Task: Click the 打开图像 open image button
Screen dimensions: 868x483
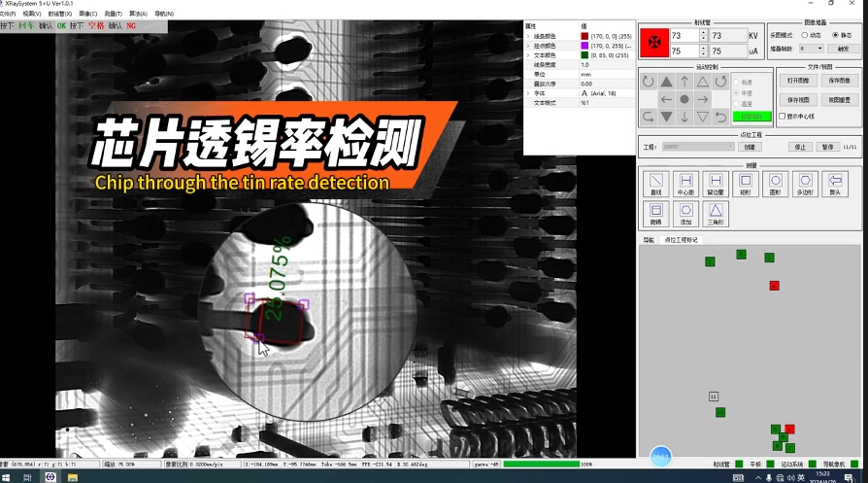Action: 798,81
